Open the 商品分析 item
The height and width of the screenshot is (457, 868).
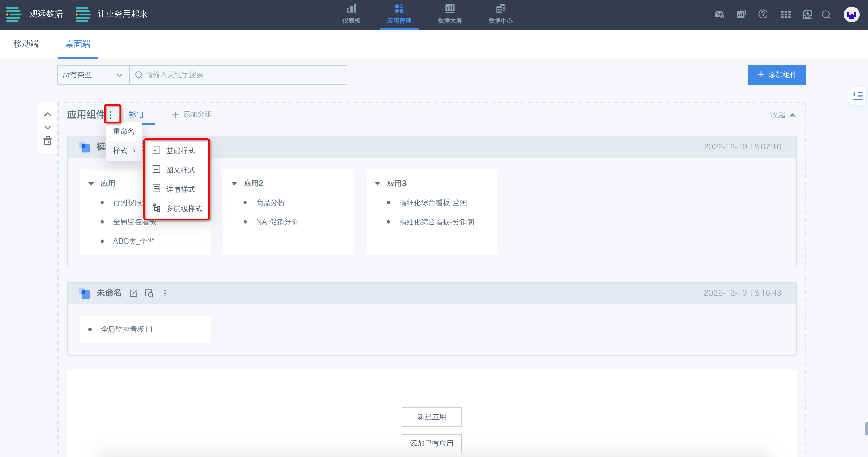click(x=270, y=203)
